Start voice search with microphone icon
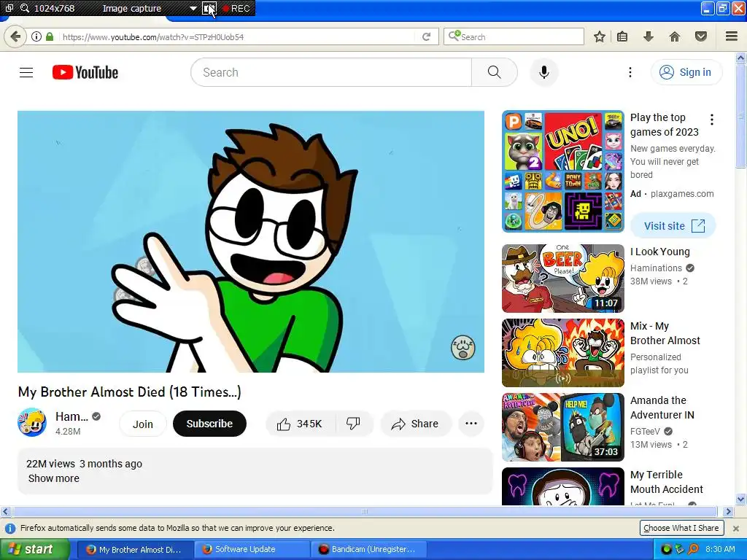747x560 pixels. [543, 72]
